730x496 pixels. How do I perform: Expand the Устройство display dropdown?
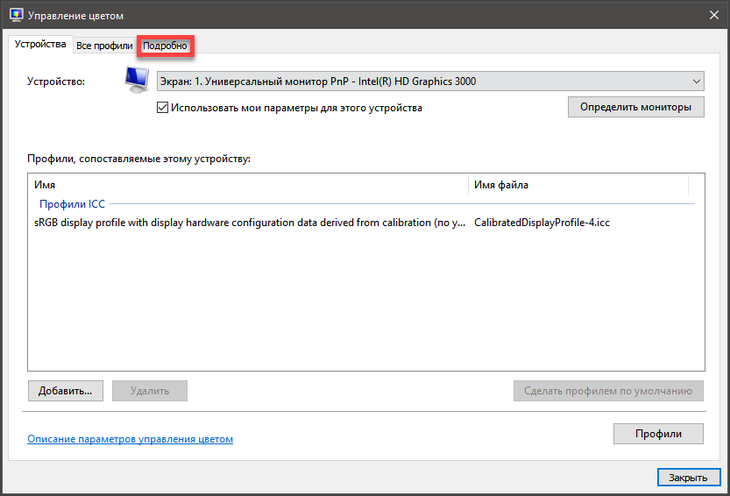pos(430,81)
